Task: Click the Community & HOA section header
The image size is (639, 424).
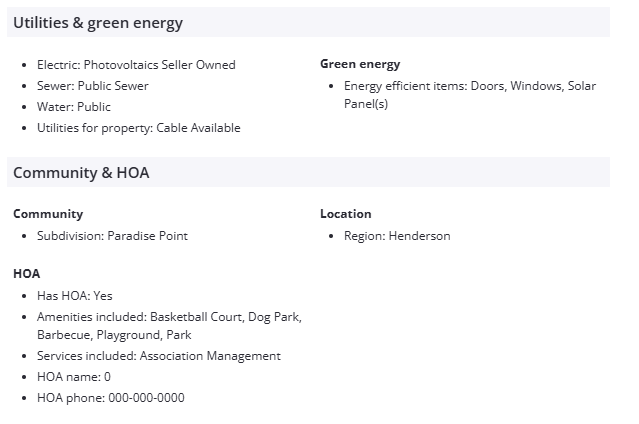Action: (x=81, y=173)
